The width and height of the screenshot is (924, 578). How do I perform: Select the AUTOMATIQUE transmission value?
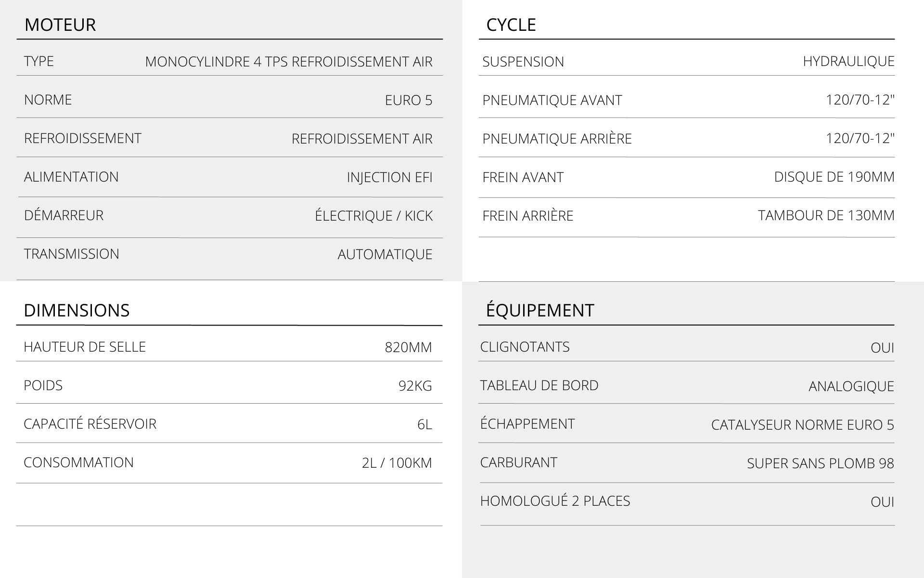click(x=385, y=254)
